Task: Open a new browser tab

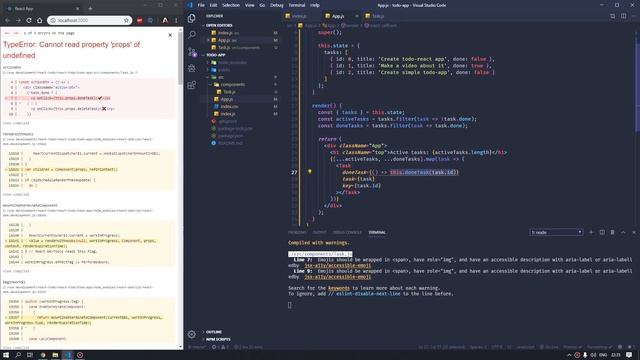Action: 90,8
